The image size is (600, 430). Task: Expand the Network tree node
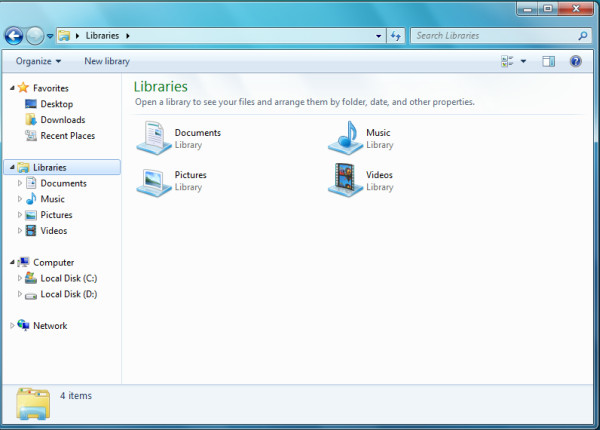(12, 326)
